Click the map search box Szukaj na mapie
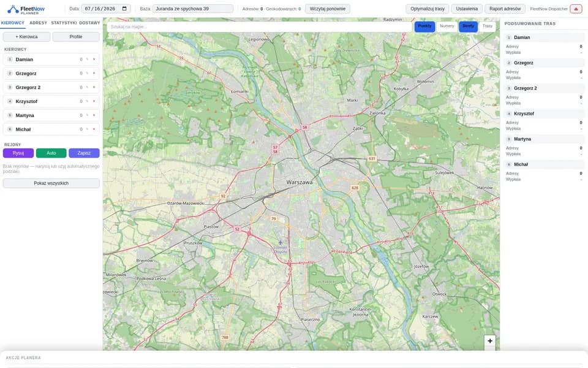Viewport: 588px width, 368px height. (259, 26)
